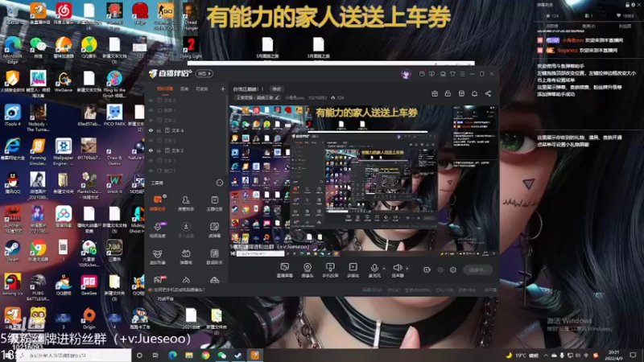Expand toolbox more options circle button

tap(220, 183)
